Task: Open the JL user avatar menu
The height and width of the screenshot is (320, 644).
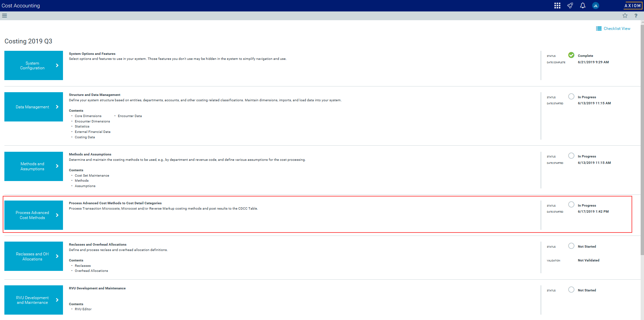Action: click(x=595, y=6)
